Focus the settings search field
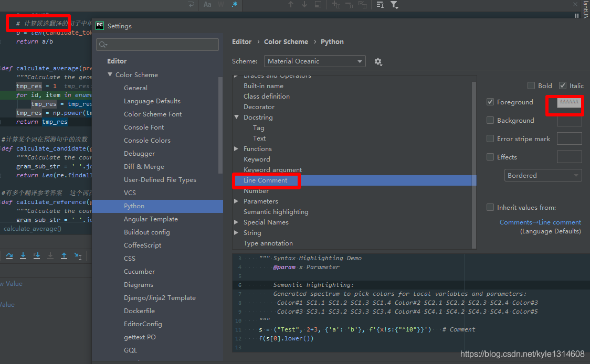Screen dimensions: 590x364 click(x=157, y=45)
